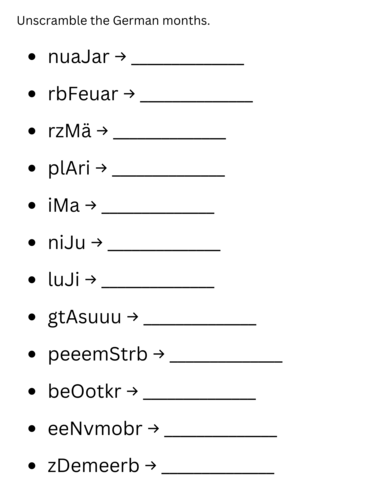Image resolution: width=386 pixels, height=500 pixels.
Task: Click the blank line after luJi
Action: (158, 287)
